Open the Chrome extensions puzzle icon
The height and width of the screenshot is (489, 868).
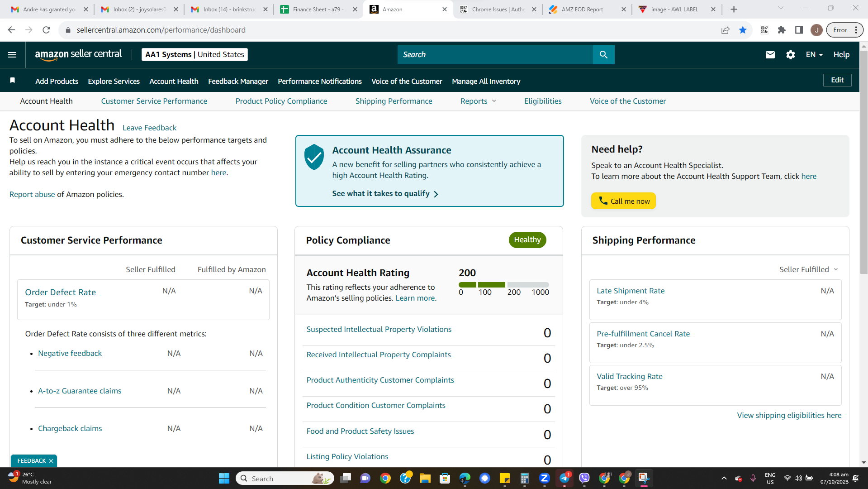pos(782,30)
